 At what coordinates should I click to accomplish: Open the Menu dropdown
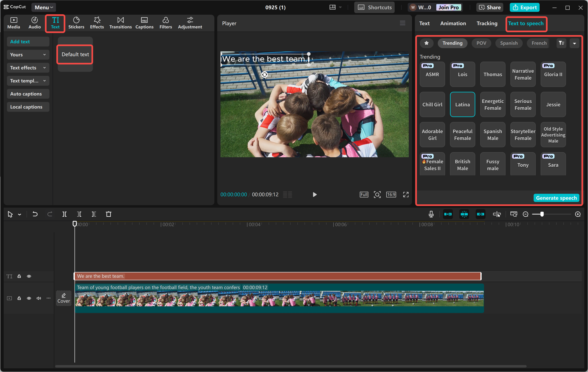tap(43, 7)
